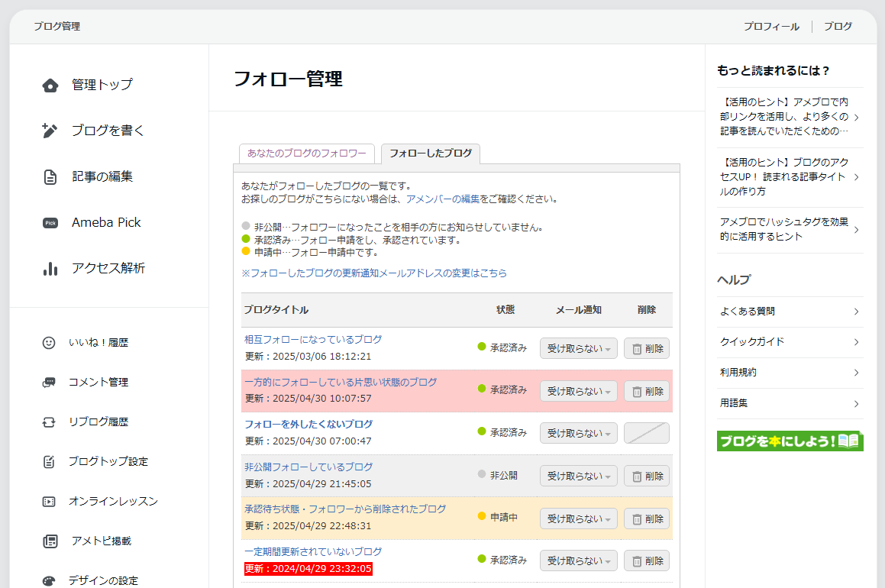Click the 申請中 status label
The width and height of the screenshot is (885, 588).
(x=504, y=518)
